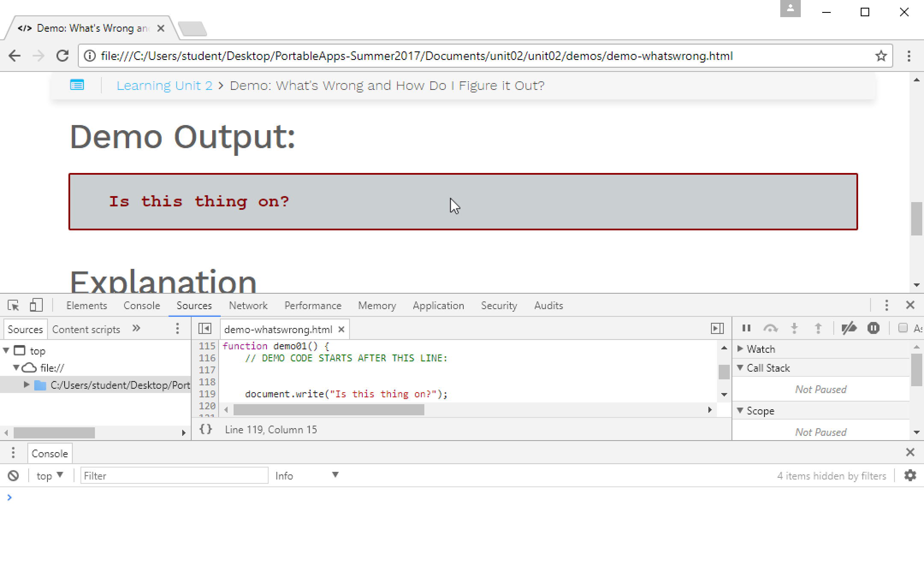
Task: Click the step-out icon in debugger
Action: 818,328
